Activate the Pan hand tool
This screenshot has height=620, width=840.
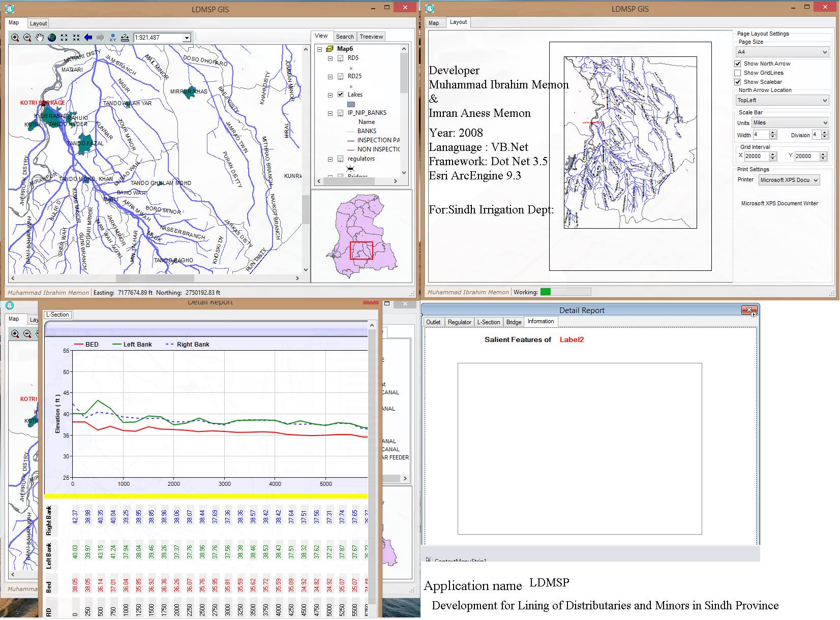40,38
